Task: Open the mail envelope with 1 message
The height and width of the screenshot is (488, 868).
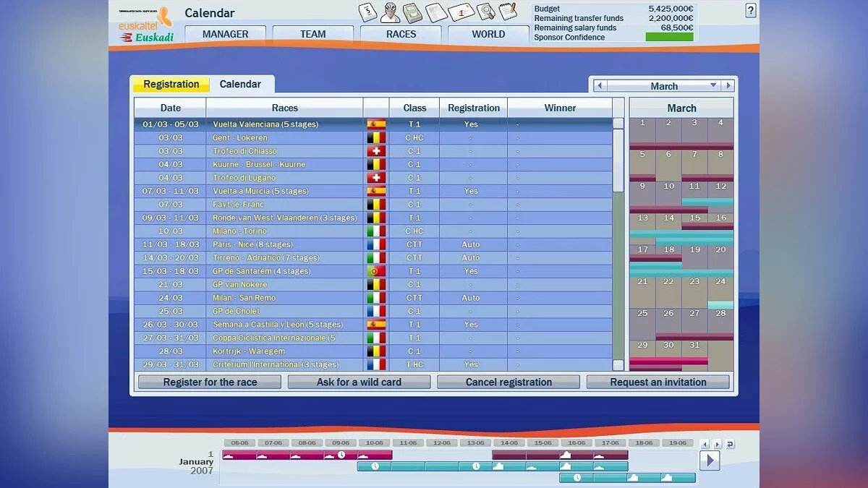Action: (x=461, y=12)
